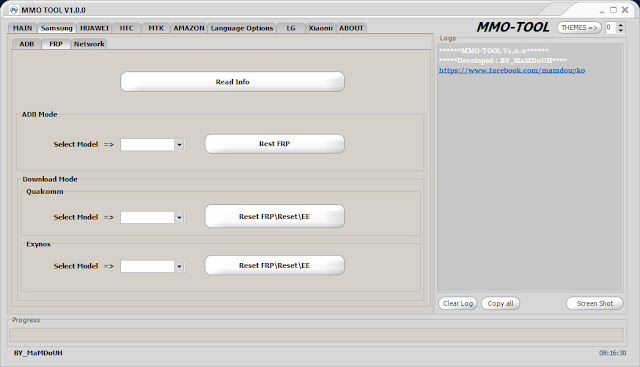Click the Copy all button
This screenshot has width=640, height=367.
tap(500, 303)
